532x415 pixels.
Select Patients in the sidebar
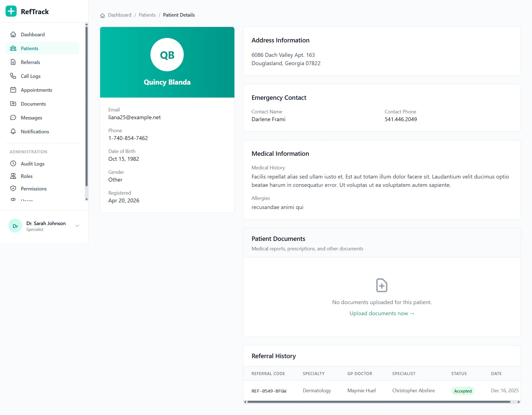click(x=42, y=48)
